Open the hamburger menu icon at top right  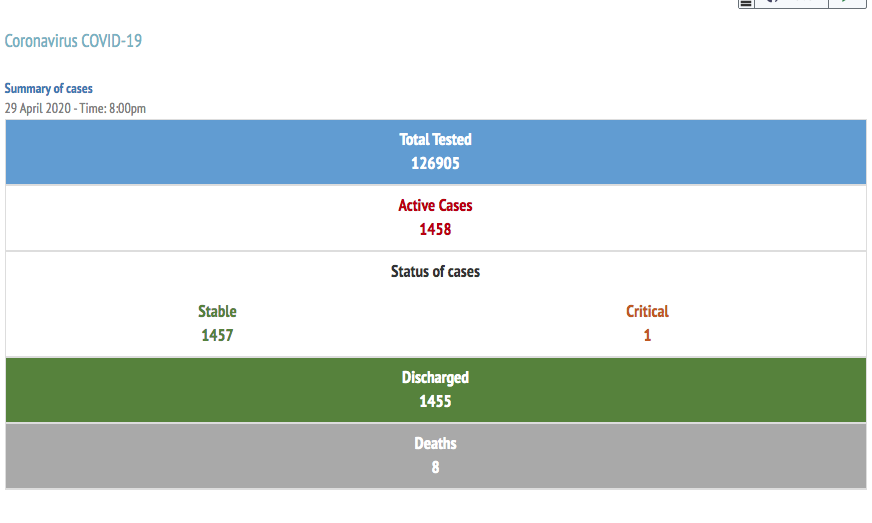(x=746, y=4)
